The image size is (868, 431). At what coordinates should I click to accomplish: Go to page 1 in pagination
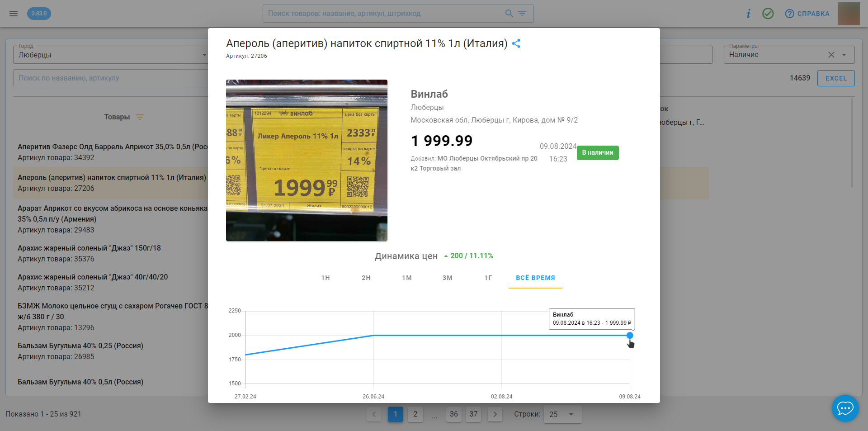coord(396,414)
